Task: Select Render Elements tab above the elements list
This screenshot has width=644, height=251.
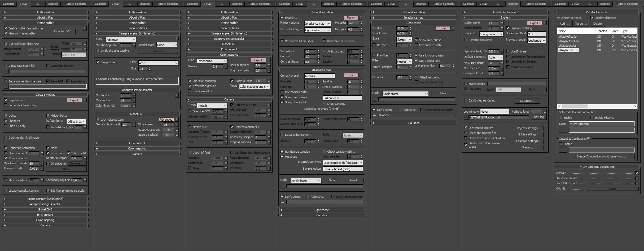Action: tap(627, 4)
